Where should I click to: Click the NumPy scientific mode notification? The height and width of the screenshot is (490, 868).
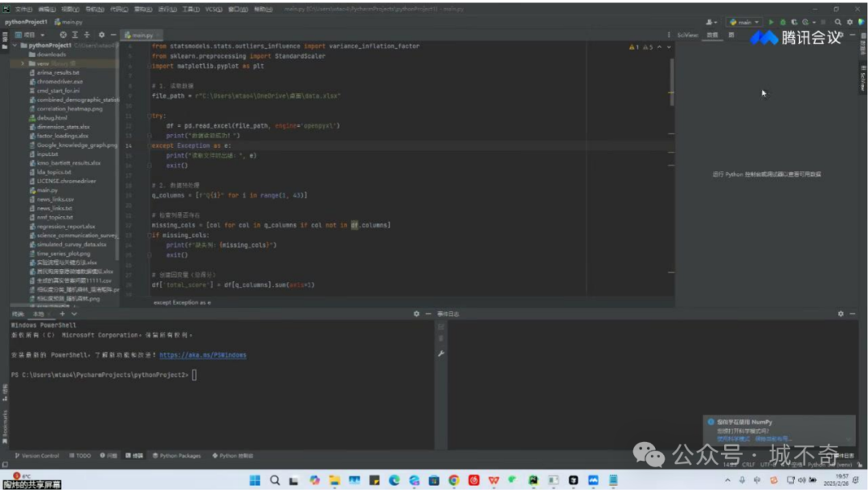tap(779, 431)
